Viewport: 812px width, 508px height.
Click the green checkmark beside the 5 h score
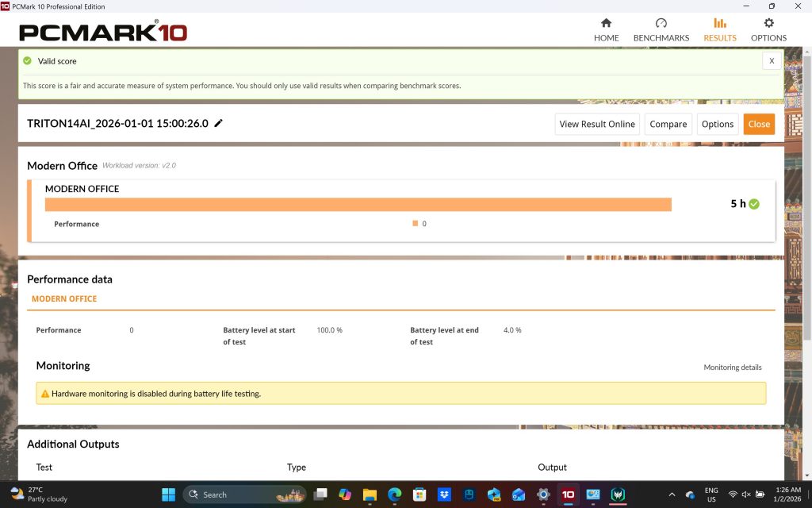coord(753,203)
